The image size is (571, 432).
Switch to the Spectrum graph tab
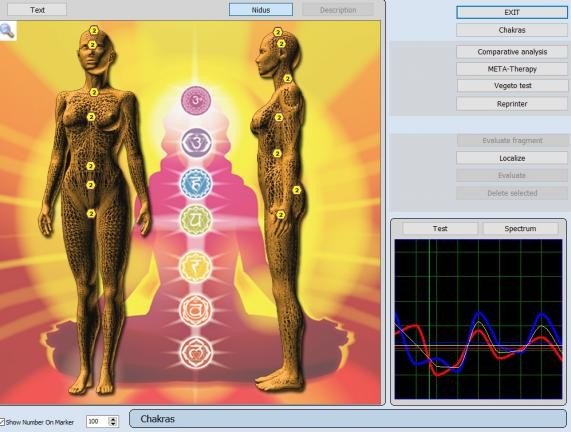[x=520, y=228]
